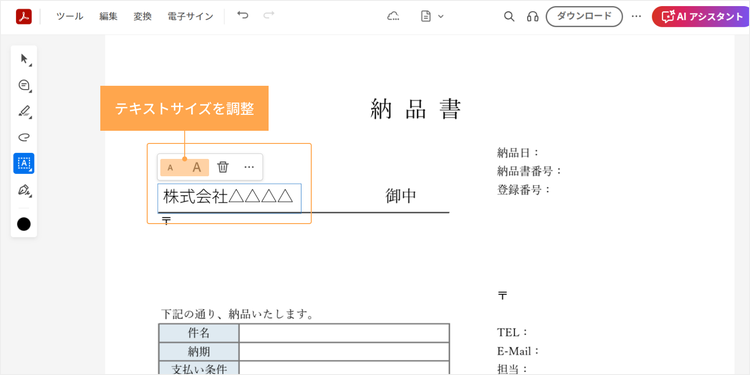Click the 下記の通り、納品いたします。 sentence
This screenshot has width=750, height=375.
237,314
